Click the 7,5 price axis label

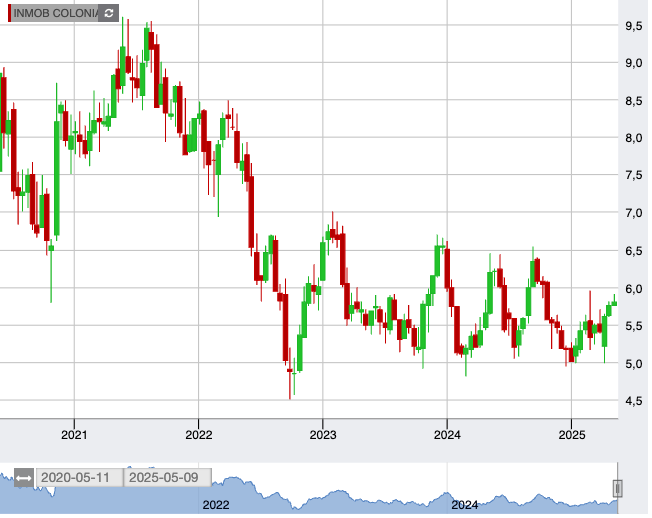point(634,175)
